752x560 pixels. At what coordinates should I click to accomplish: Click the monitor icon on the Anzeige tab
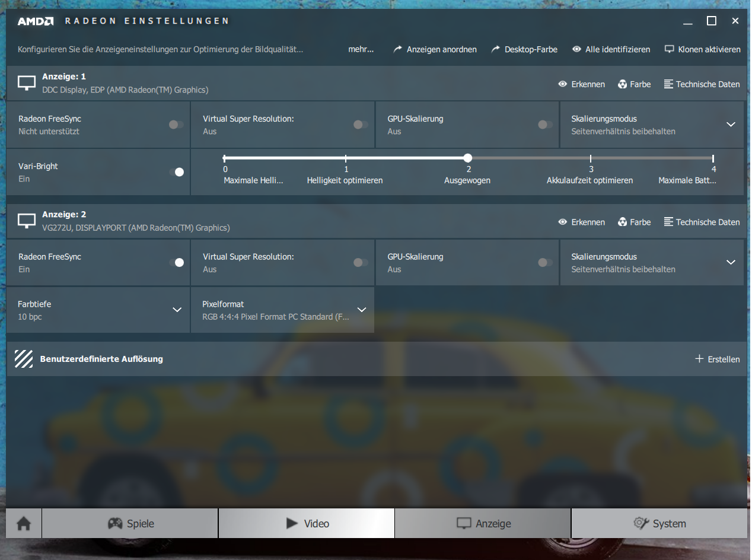click(x=463, y=523)
